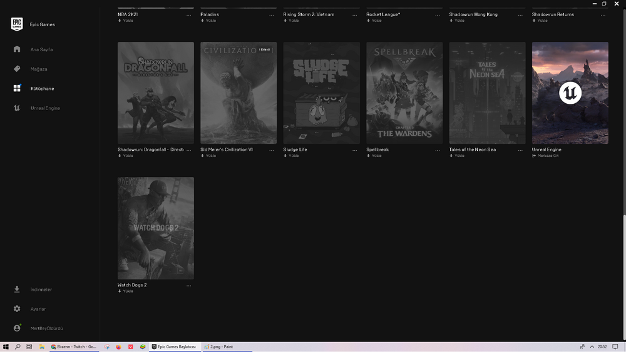The width and height of the screenshot is (626, 364).
Task: Click the Rising Storm 2: Vietnam title
Action: (x=309, y=14)
